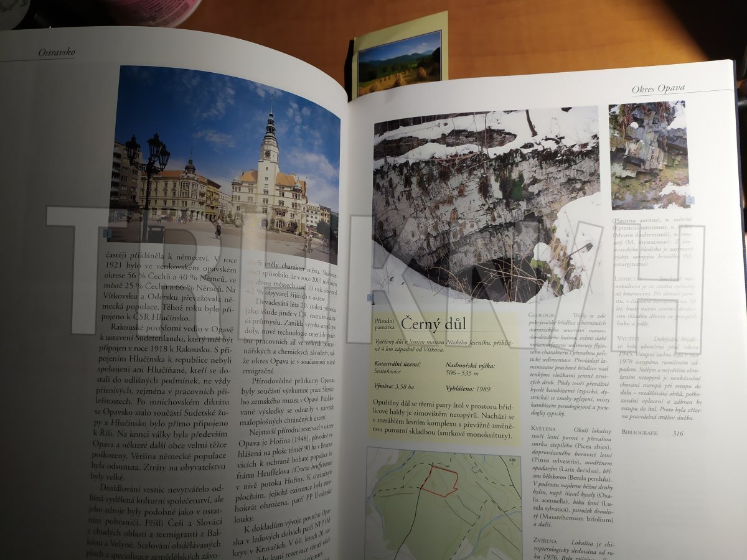Click the Nadmořská výška field label
Screen dimensions: 747x560
471,366
